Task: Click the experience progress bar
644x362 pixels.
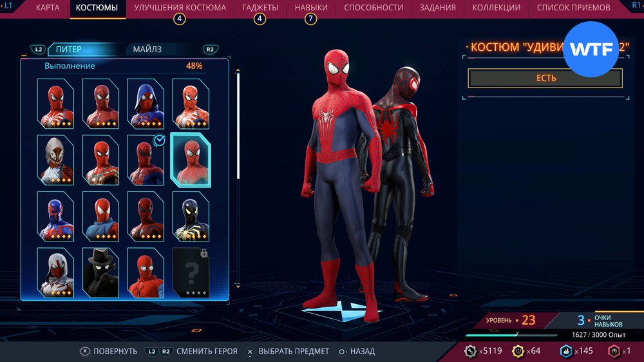Action: pyautogui.click(x=511, y=335)
